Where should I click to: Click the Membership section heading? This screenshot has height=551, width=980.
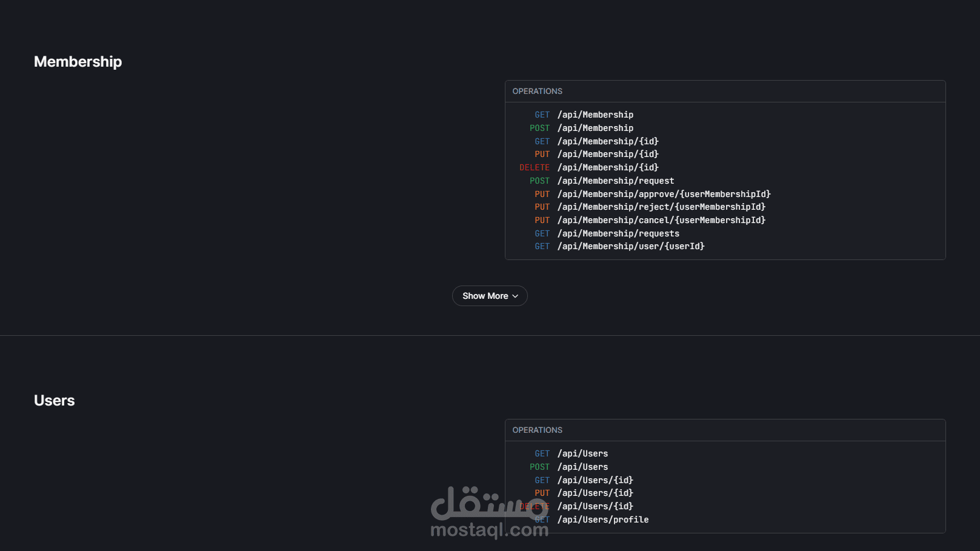tap(78, 62)
